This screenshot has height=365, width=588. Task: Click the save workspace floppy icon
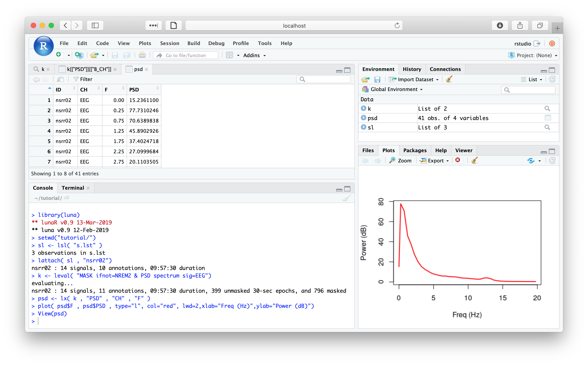377,80
